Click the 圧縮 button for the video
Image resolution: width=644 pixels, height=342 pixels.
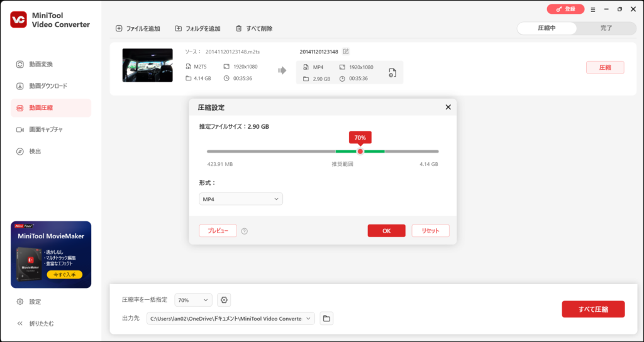click(x=605, y=68)
